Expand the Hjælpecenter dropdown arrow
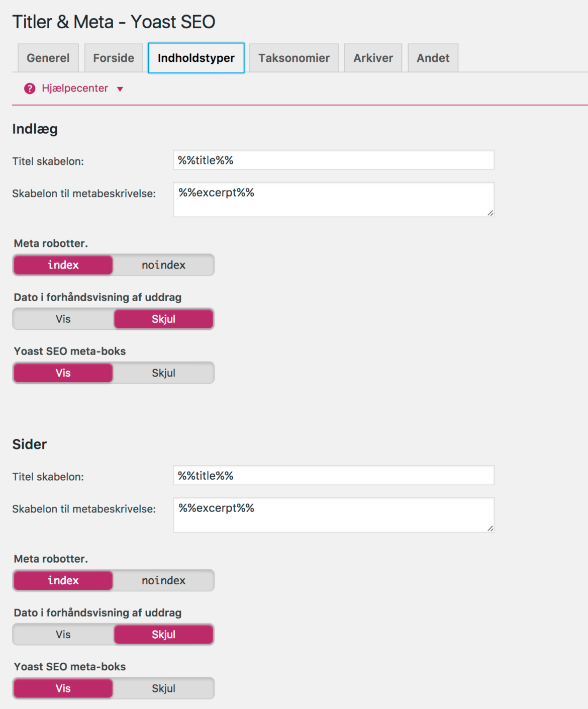The width and height of the screenshot is (588, 709). [x=120, y=89]
